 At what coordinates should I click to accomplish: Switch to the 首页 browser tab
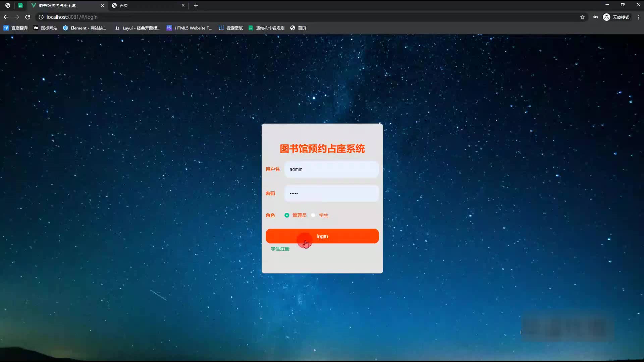pos(148,5)
